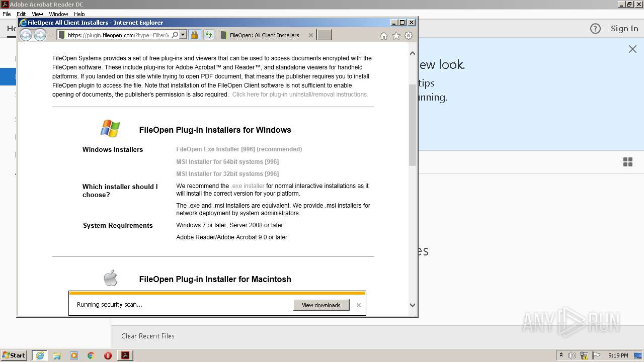This screenshot has height=362, width=644.
Task: Open the favorites star
Action: tap(396, 36)
